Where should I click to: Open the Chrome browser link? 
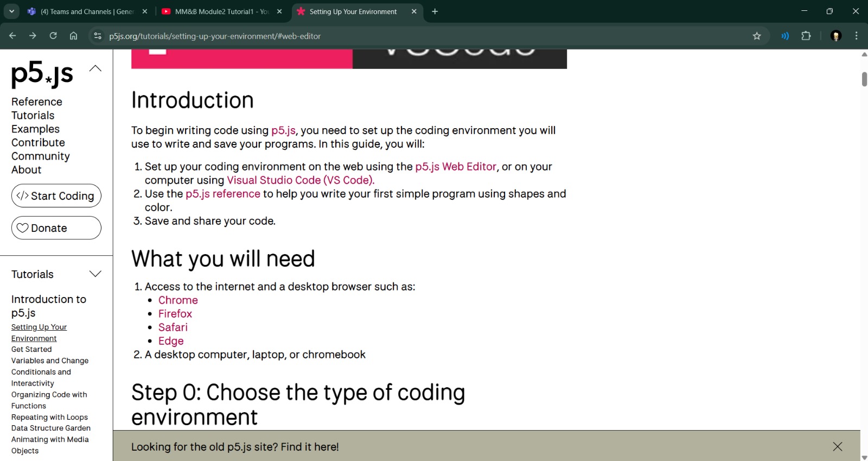click(178, 300)
